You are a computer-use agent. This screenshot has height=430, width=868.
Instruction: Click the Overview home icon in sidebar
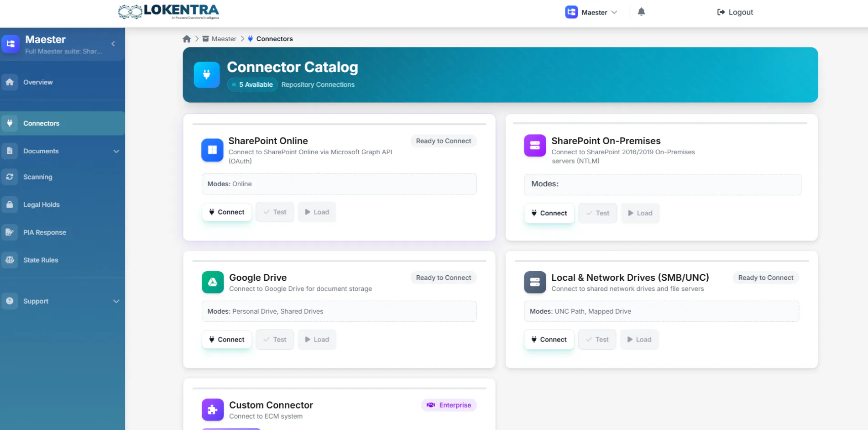click(x=10, y=82)
